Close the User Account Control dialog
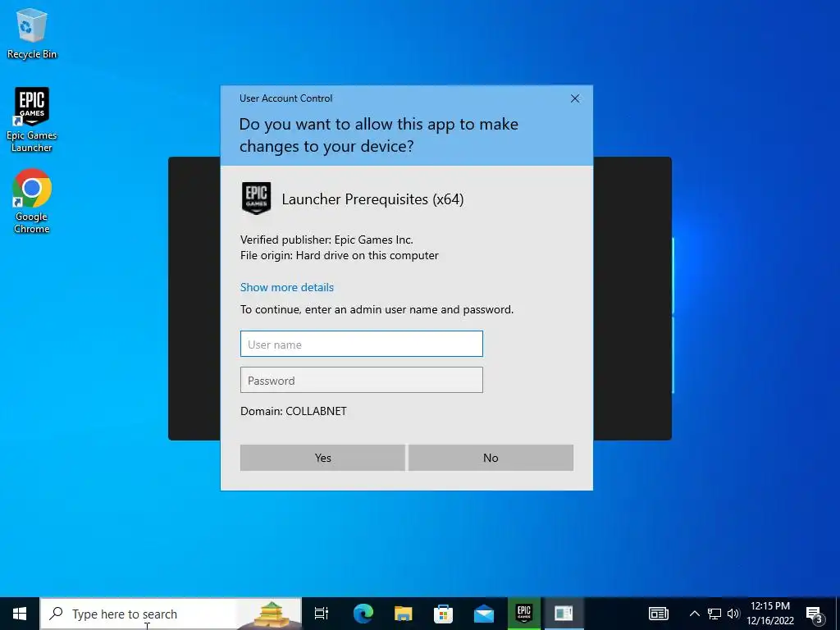The width and height of the screenshot is (840, 630). (575, 98)
